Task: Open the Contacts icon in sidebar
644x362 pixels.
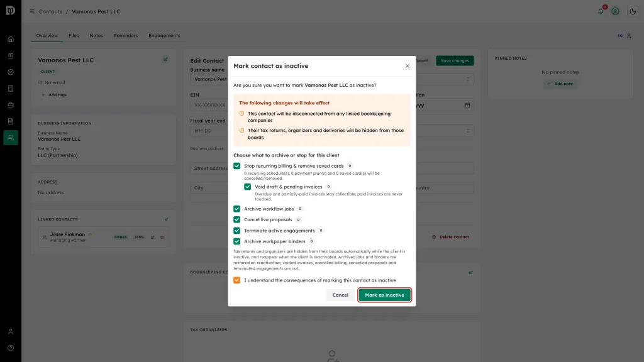Action: coord(11,138)
